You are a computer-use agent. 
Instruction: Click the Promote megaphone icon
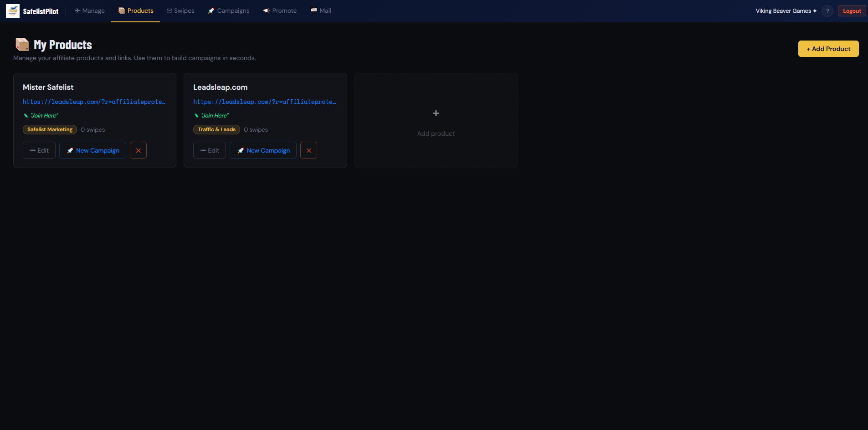tap(266, 10)
